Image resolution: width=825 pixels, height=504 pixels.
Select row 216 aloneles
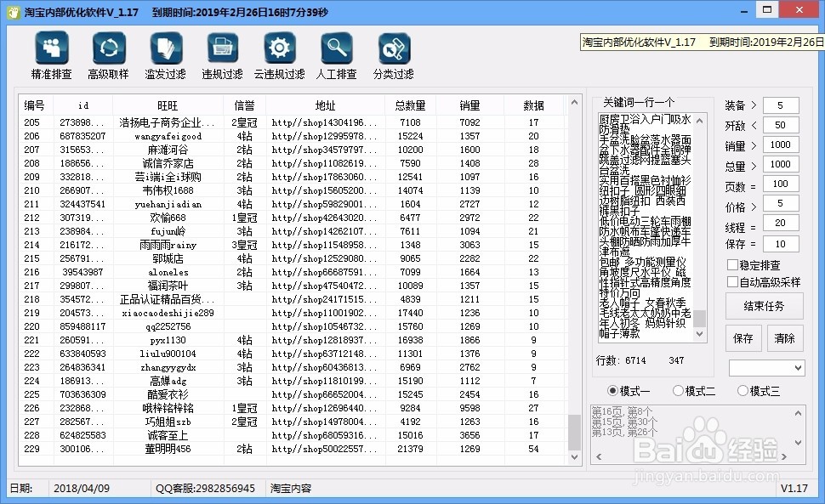292,272
